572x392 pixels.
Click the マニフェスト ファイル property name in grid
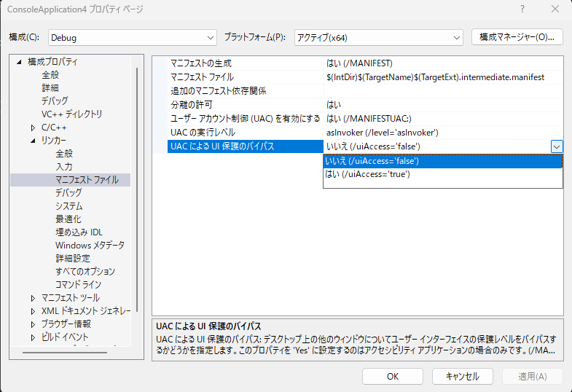coord(202,77)
